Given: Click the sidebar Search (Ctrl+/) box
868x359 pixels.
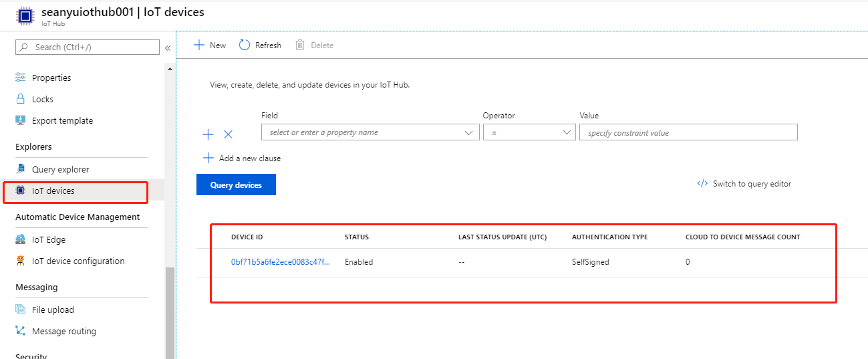Looking at the screenshot, I should (88, 47).
